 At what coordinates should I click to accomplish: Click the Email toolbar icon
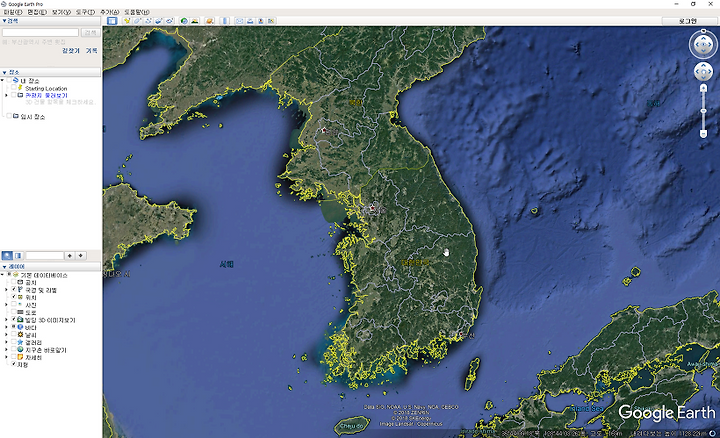point(240,21)
